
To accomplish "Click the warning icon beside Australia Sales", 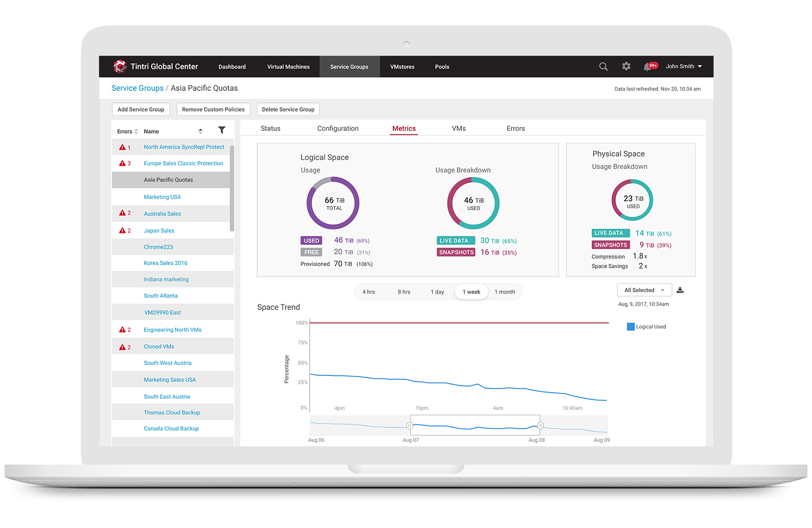I will (122, 213).
